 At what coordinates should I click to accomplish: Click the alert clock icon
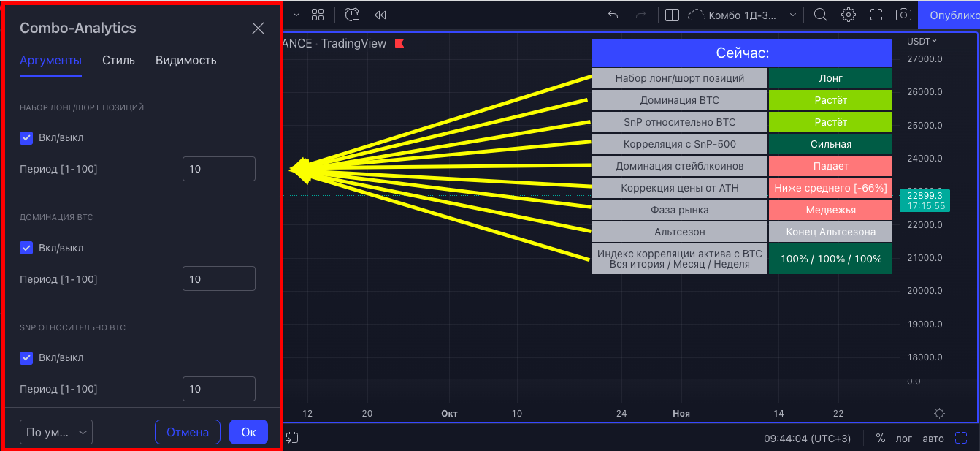pyautogui.click(x=352, y=15)
